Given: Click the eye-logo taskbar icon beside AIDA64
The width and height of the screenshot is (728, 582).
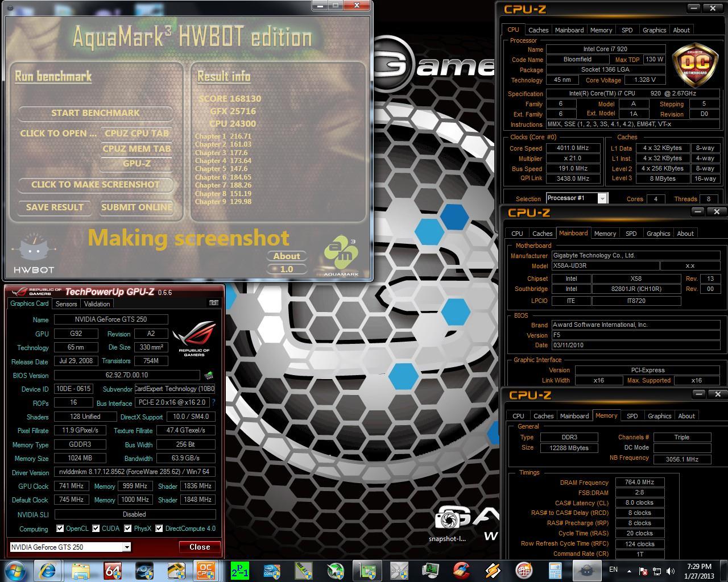Looking at the screenshot, I should coord(144,570).
